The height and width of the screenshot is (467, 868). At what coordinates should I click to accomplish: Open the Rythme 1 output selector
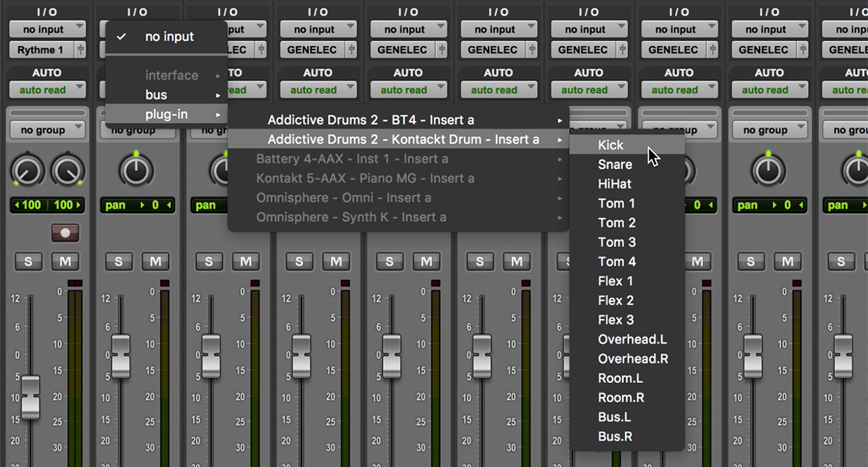tap(41, 50)
